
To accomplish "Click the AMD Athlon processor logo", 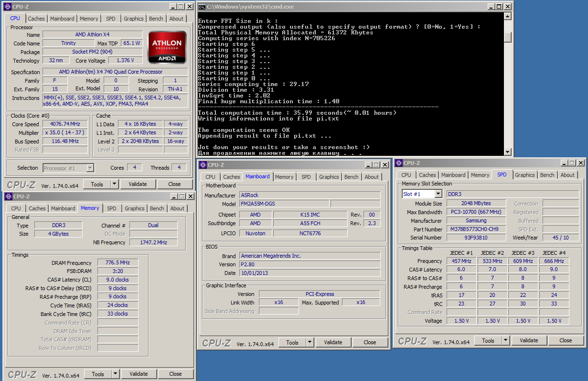I will (x=167, y=47).
